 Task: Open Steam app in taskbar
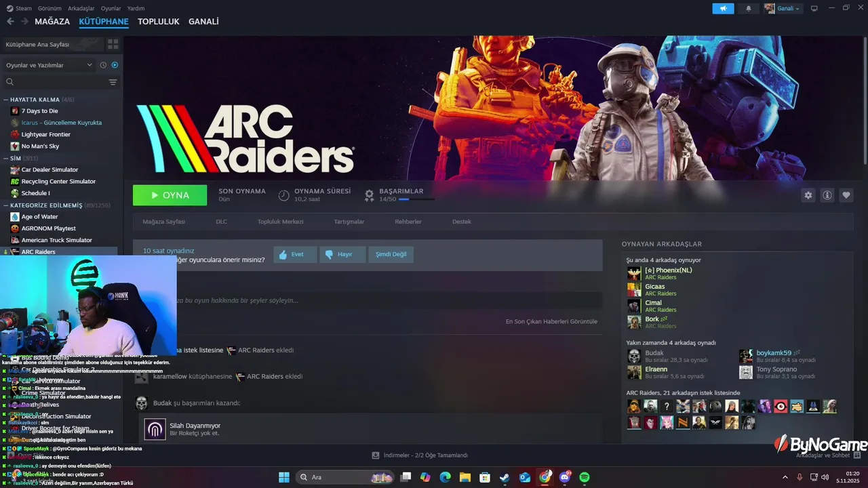[x=505, y=477]
